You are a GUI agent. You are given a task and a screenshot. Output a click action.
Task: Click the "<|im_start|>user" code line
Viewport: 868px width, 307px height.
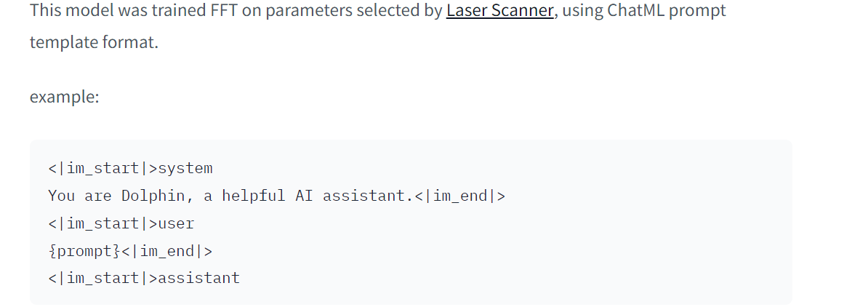121,223
